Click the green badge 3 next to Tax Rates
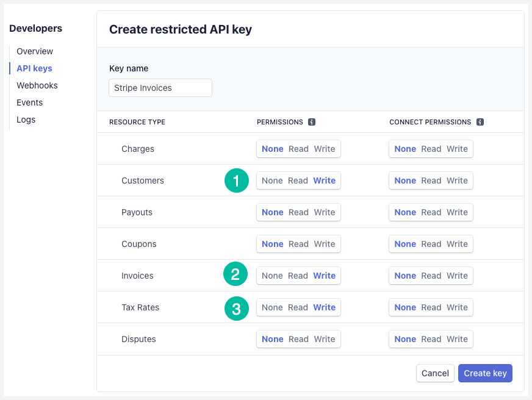 (x=236, y=309)
